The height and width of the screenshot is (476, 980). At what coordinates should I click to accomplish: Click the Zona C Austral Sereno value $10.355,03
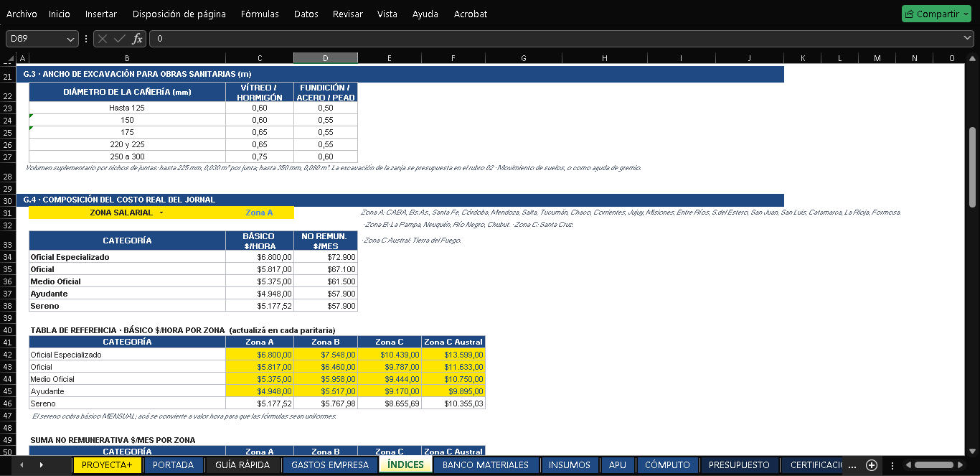pyautogui.click(x=453, y=403)
